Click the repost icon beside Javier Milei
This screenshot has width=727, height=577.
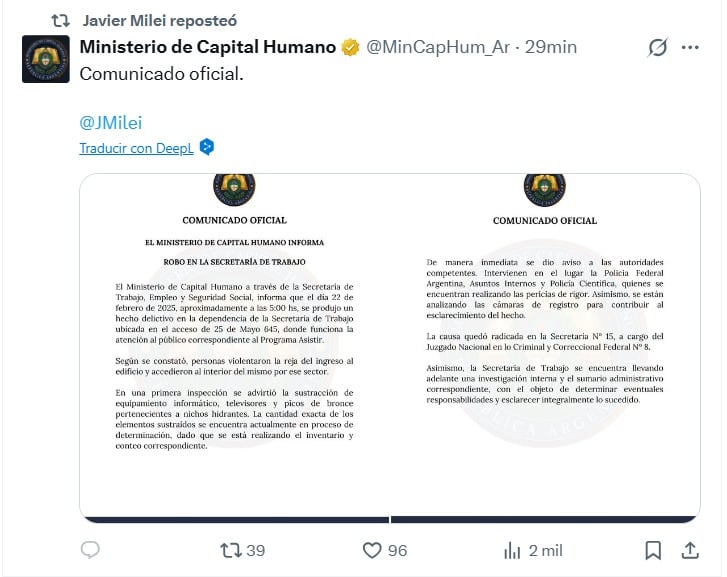(60, 19)
